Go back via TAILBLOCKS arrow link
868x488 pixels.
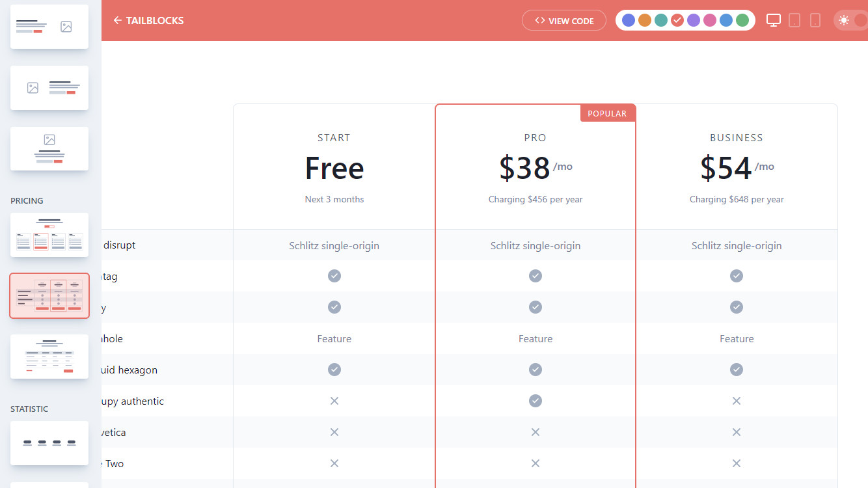[148, 20]
